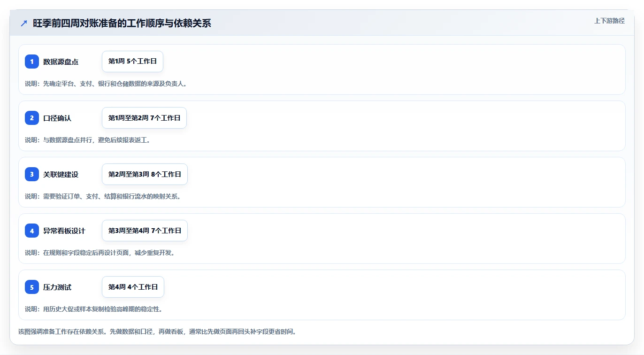The height and width of the screenshot is (355, 644).
Task: Click the 数据源盘点 step name
Action: (x=61, y=62)
